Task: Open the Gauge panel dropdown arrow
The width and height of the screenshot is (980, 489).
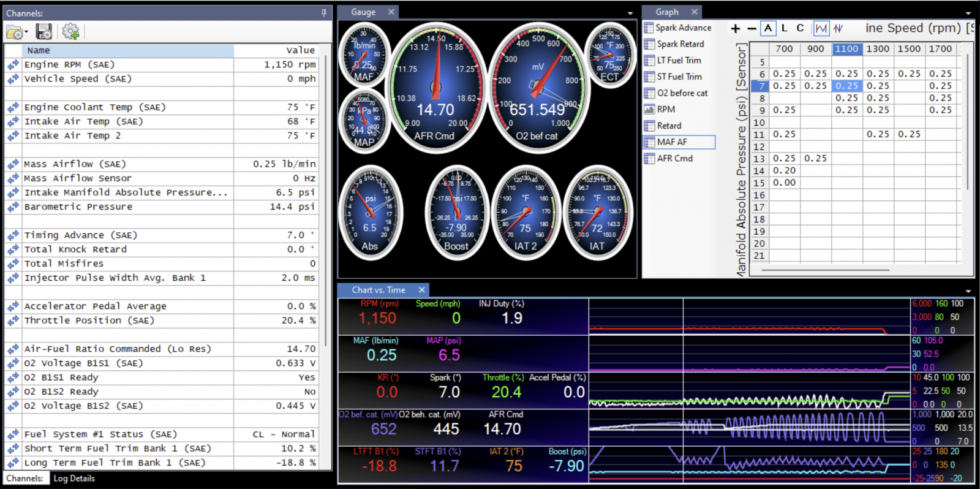Action: (630, 13)
